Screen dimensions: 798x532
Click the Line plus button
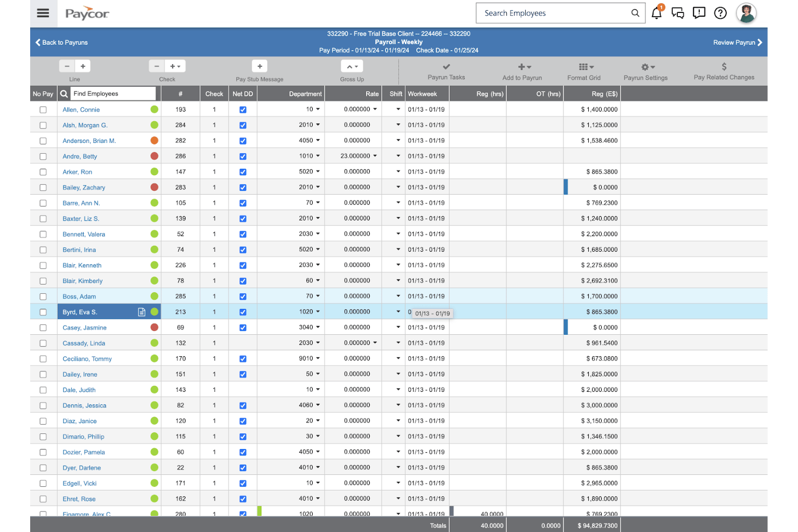pos(82,66)
